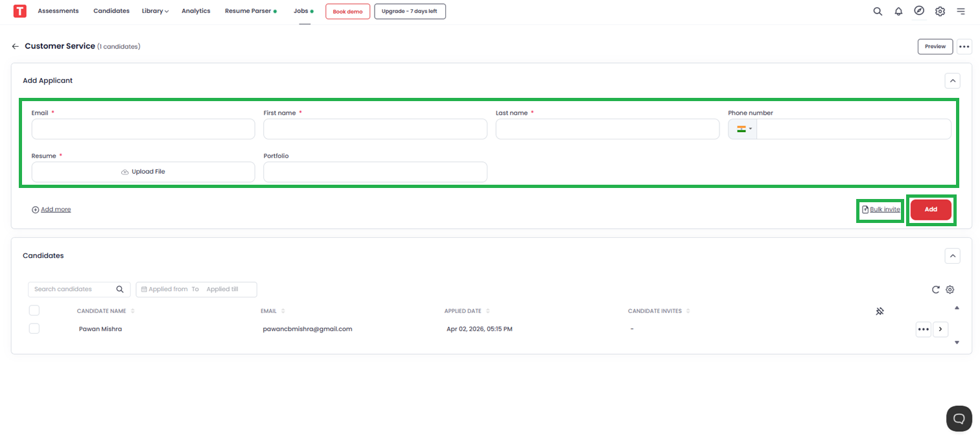
Task: Open the hamburger menu icon
Action: click(961, 11)
